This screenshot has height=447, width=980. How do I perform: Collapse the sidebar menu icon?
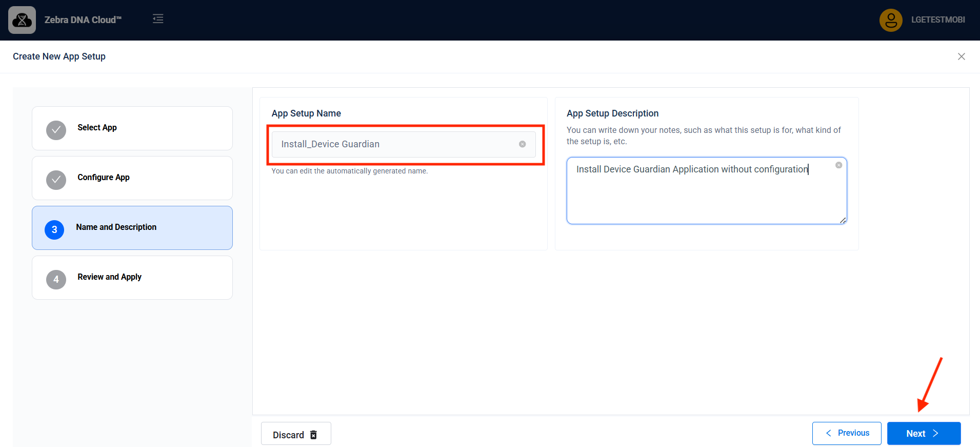coord(158,19)
